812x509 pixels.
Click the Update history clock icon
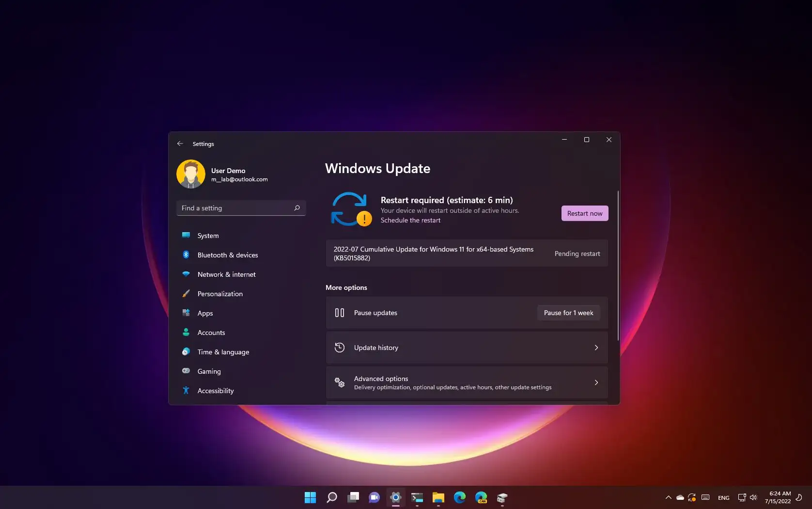pos(340,348)
